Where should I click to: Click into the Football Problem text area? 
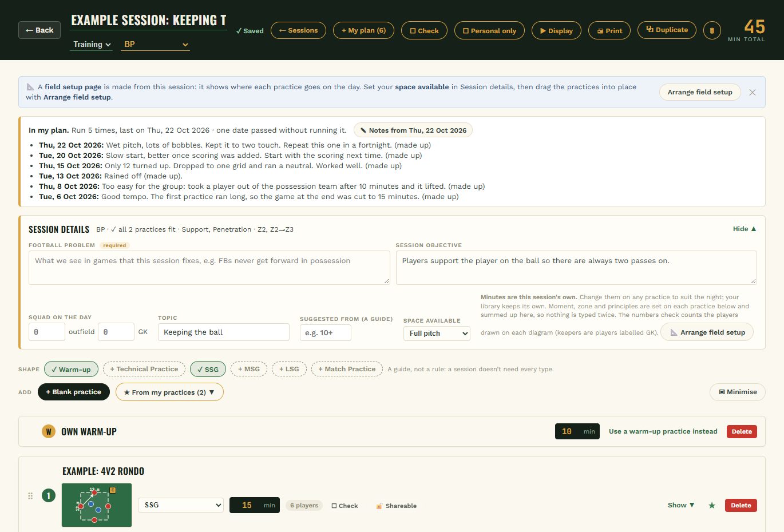click(209, 268)
